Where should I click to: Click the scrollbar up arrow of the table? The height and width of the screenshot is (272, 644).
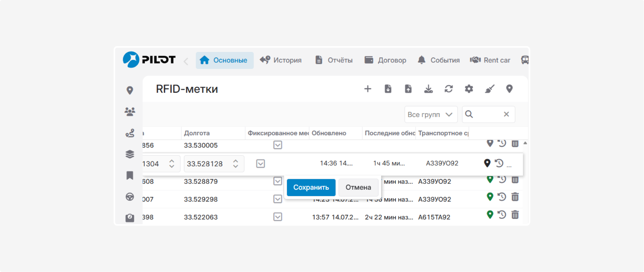(x=525, y=143)
